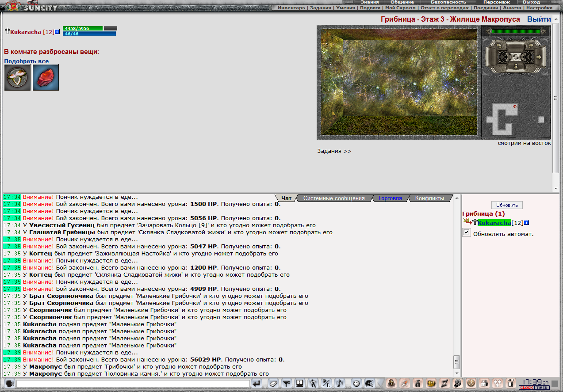Viewport: 563px width, 392px height.
Task: Open the 'Персонаж' top menu
Action: coord(497,2)
